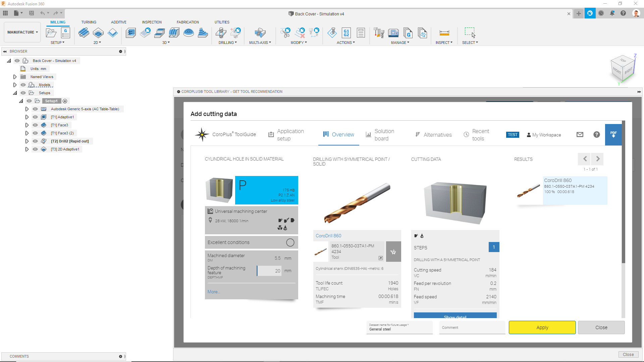Click the Inspect tool icon

(x=444, y=33)
